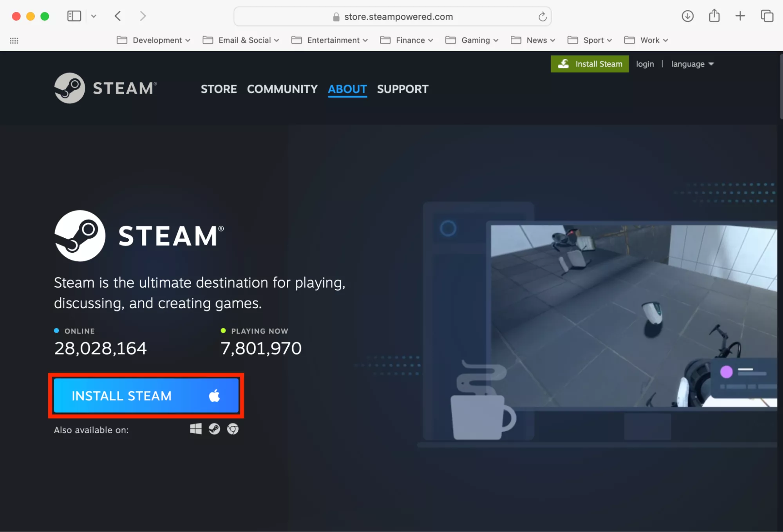Expand the News bookmarks folder
Image resolution: width=783 pixels, height=532 pixels.
[x=533, y=40]
